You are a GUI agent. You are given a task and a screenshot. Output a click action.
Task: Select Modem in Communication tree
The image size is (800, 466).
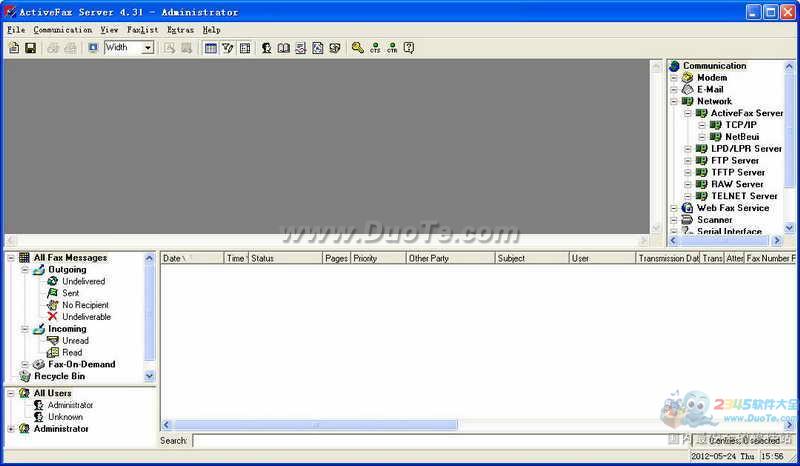point(712,78)
